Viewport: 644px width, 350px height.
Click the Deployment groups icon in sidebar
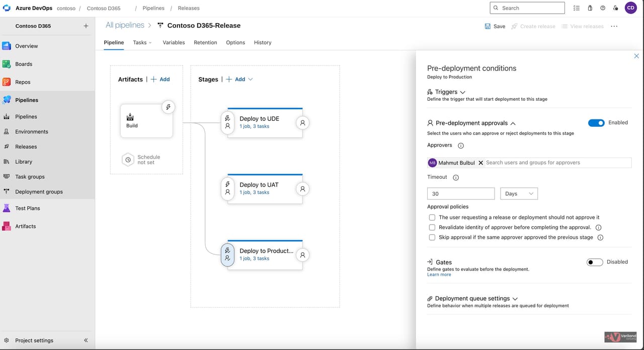[x=7, y=192]
